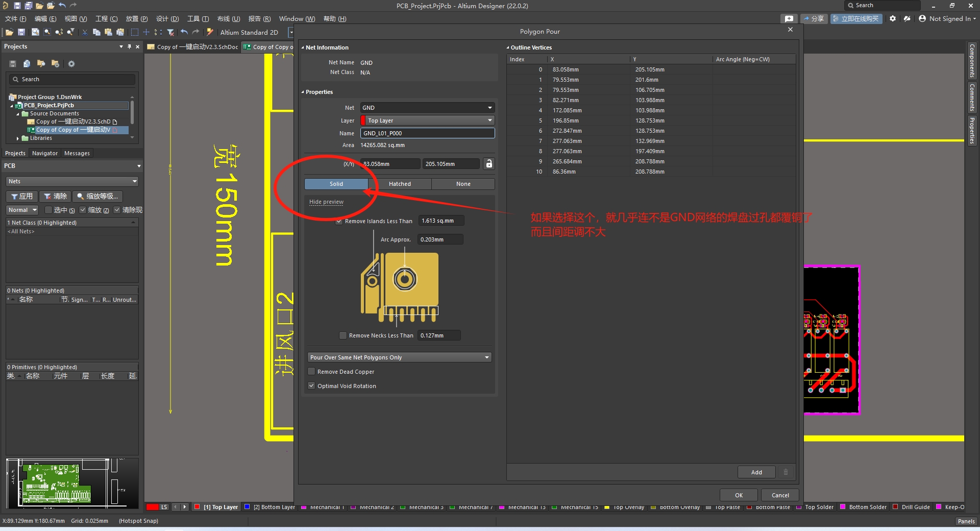Uncheck Optimal Void Rotation
Viewport: 980px width, 531px height.
[x=311, y=386]
